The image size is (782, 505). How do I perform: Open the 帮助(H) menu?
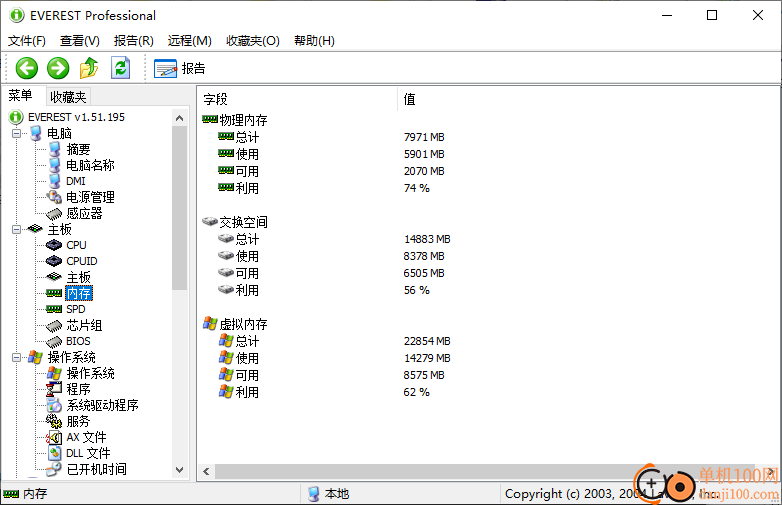tap(314, 41)
